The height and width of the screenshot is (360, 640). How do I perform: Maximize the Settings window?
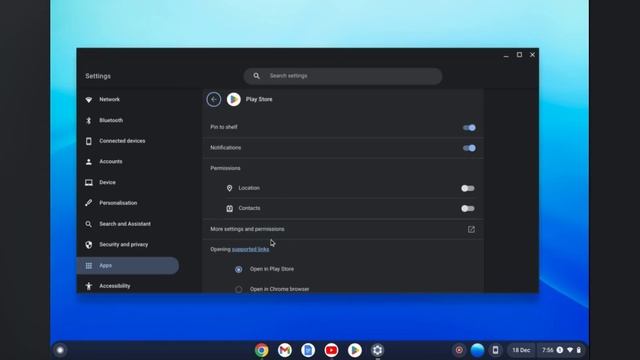click(x=519, y=55)
